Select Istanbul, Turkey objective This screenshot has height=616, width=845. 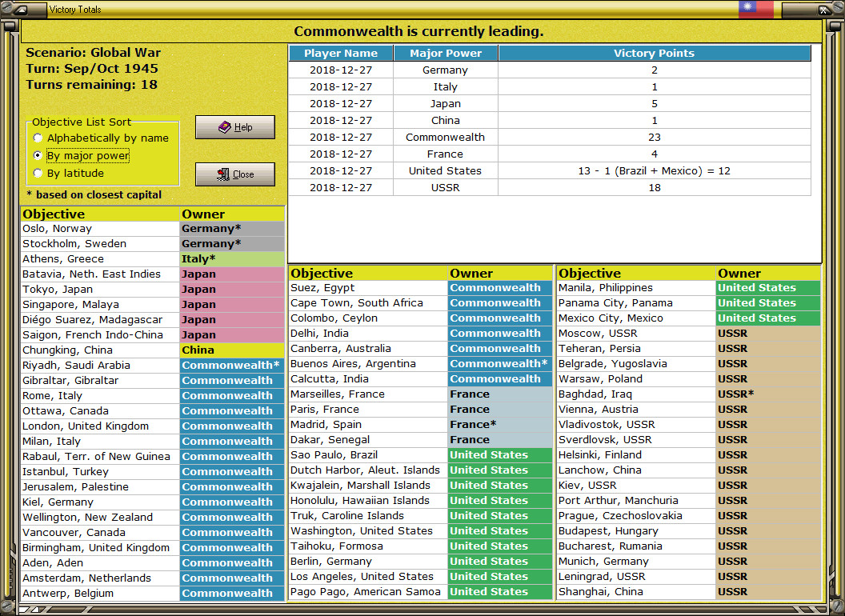coord(100,471)
